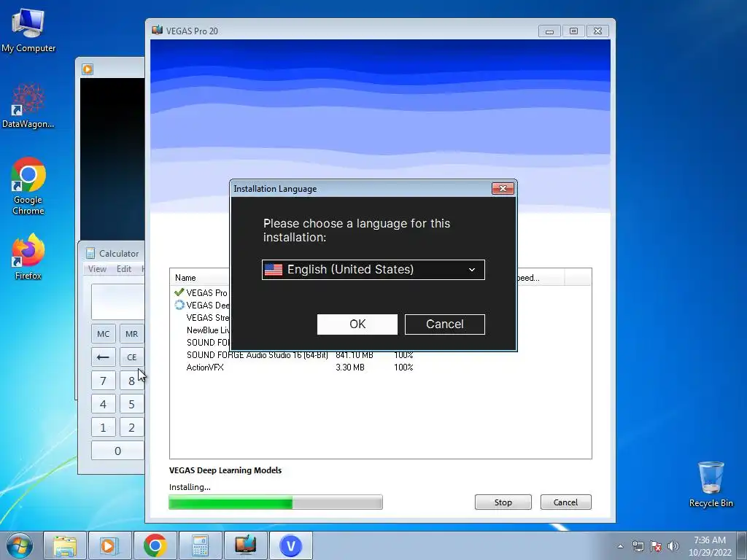Viewport: 747px width, 560px height.
Task: Click the Calculator display field
Action: coord(117,302)
